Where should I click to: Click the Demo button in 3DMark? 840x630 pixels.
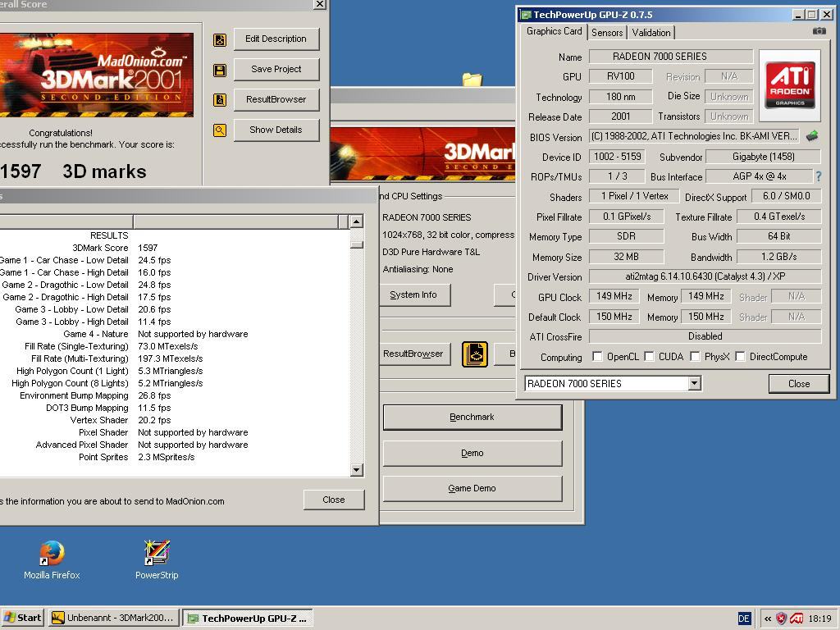pyautogui.click(x=472, y=453)
